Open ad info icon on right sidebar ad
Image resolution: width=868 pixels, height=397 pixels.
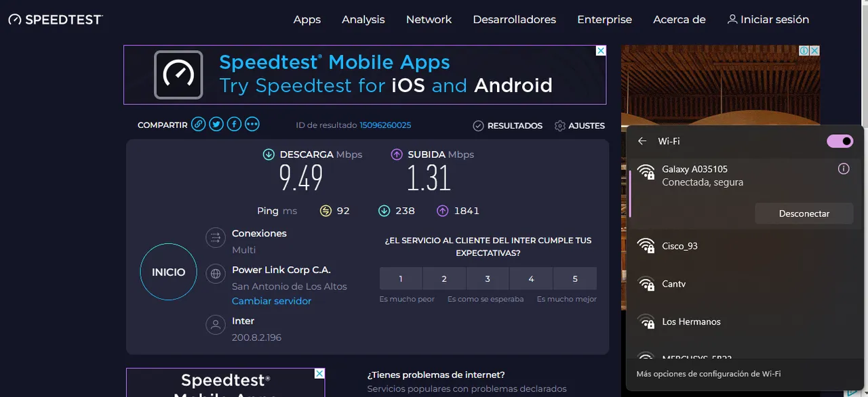coord(804,51)
